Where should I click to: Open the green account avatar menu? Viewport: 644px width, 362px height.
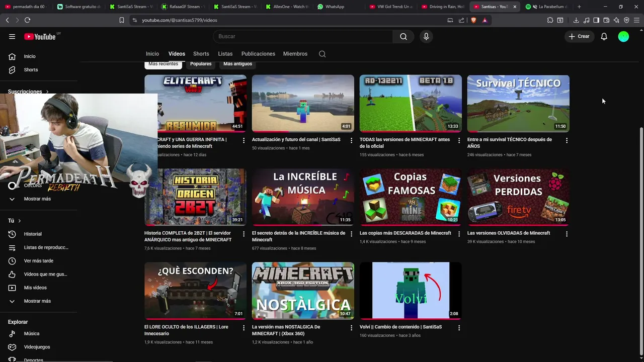(x=623, y=36)
